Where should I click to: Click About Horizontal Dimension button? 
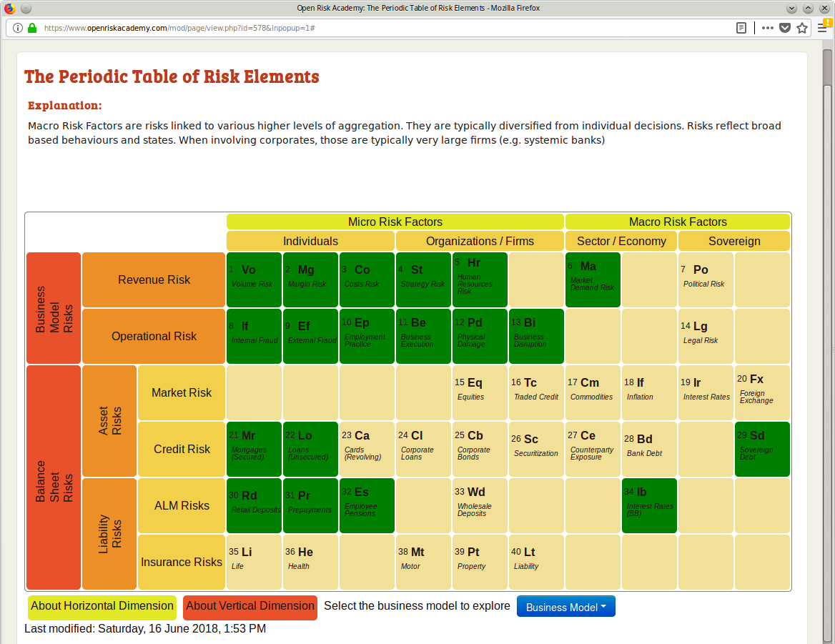tap(102, 608)
